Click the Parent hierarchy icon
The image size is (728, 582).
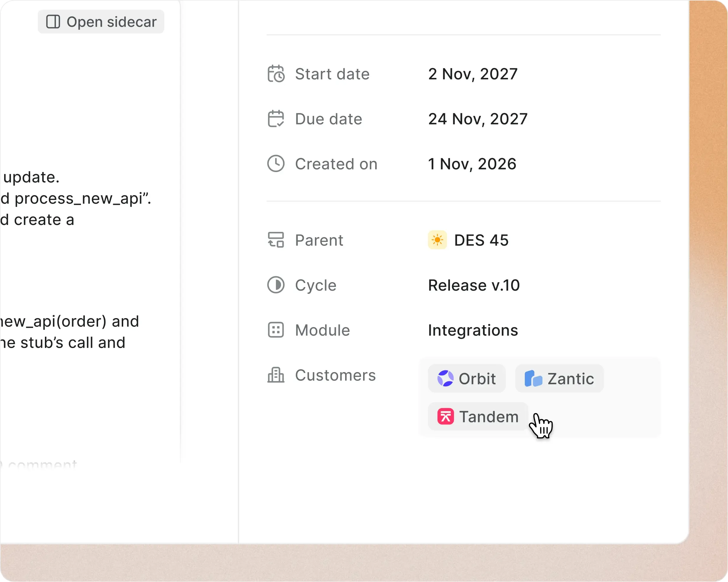tap(276, 240)
